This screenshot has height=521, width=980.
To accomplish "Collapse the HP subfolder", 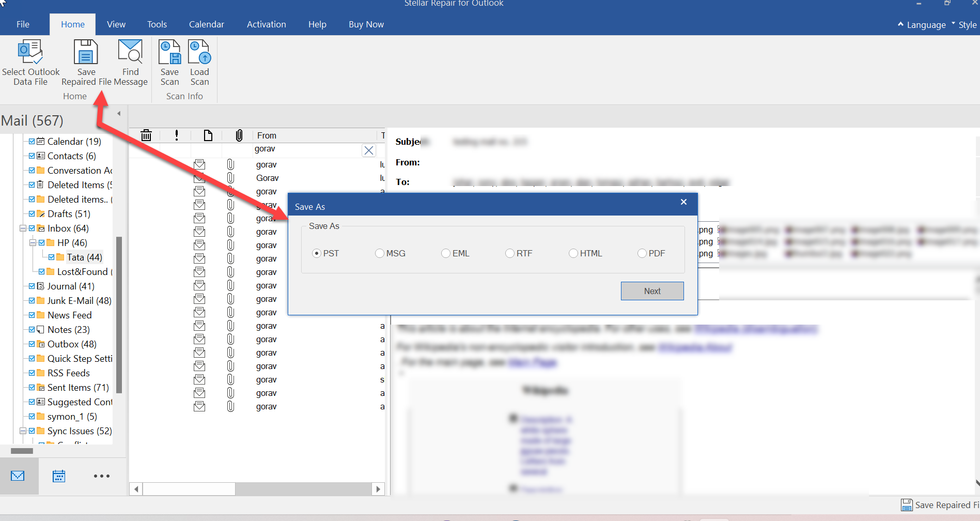I will (33, 243).
